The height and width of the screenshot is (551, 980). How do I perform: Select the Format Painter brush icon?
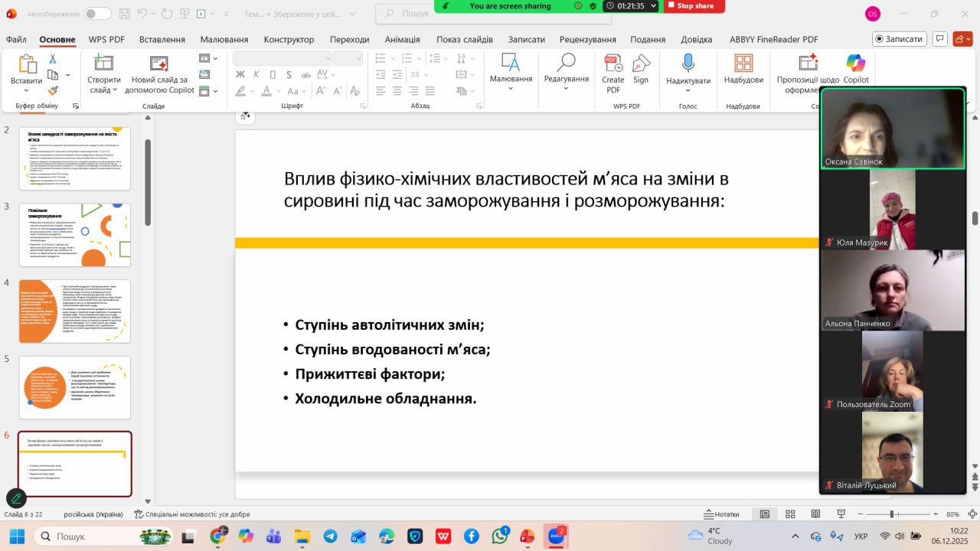53,90
